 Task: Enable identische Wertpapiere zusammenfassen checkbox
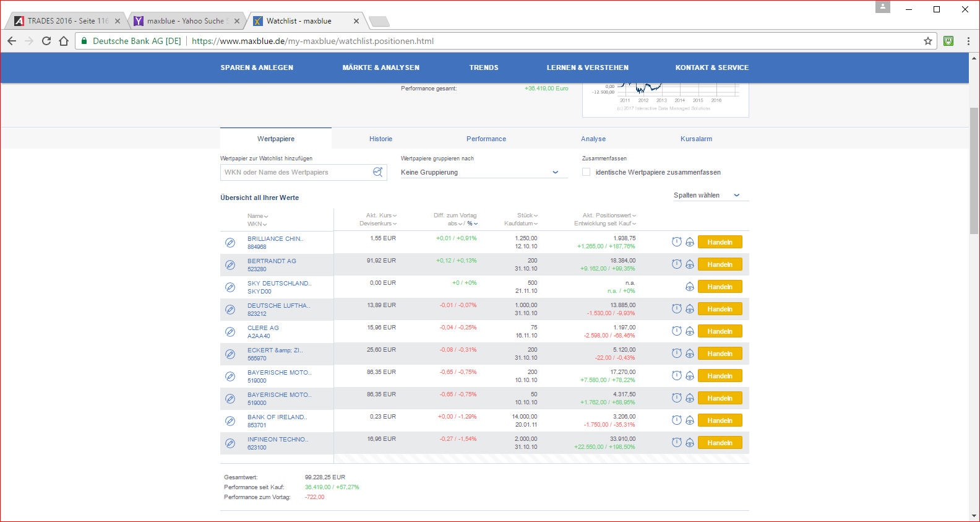click(x=586, y=172)
